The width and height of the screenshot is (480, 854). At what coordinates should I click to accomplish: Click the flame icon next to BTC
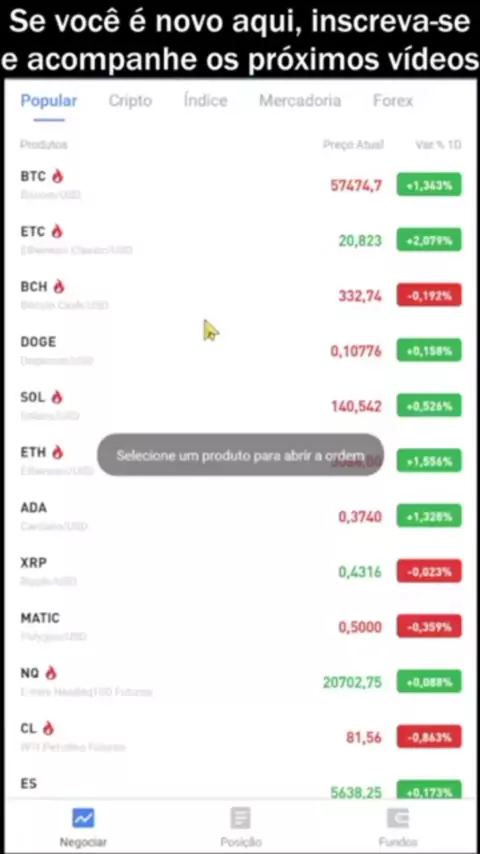point(57,176)
